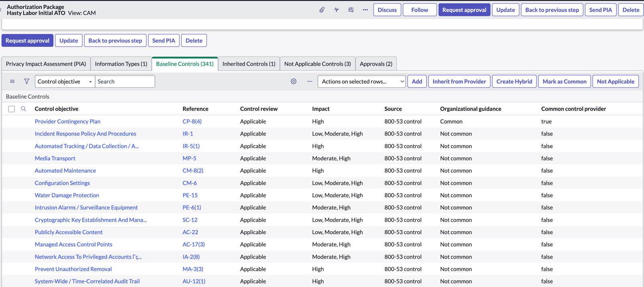Sort by the Impact column header
644x287 pixels.
pyautogui.click(x=321, y=109)
